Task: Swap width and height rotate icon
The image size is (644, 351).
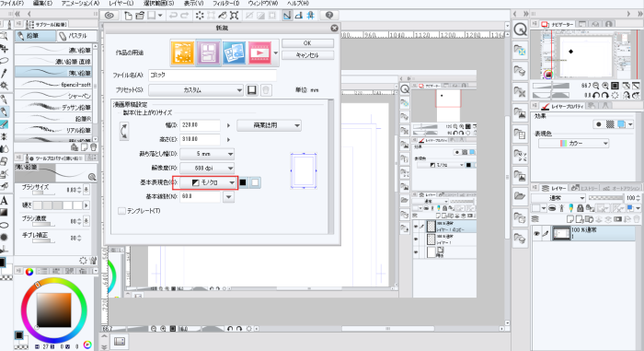Action: click(x=124, y=131)
